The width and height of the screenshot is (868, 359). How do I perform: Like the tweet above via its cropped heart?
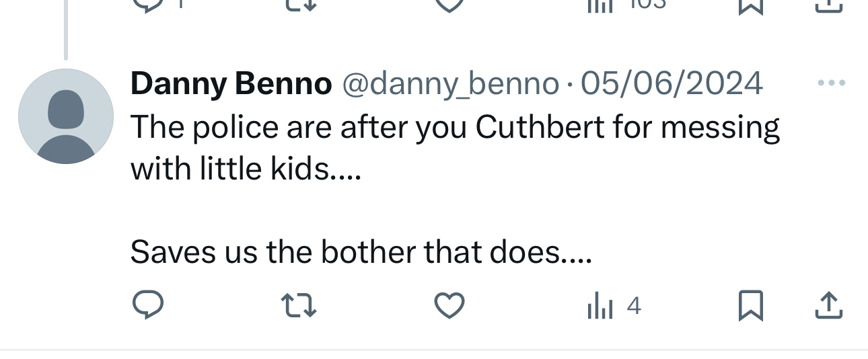pyautogui.click(x=449, y=4)
